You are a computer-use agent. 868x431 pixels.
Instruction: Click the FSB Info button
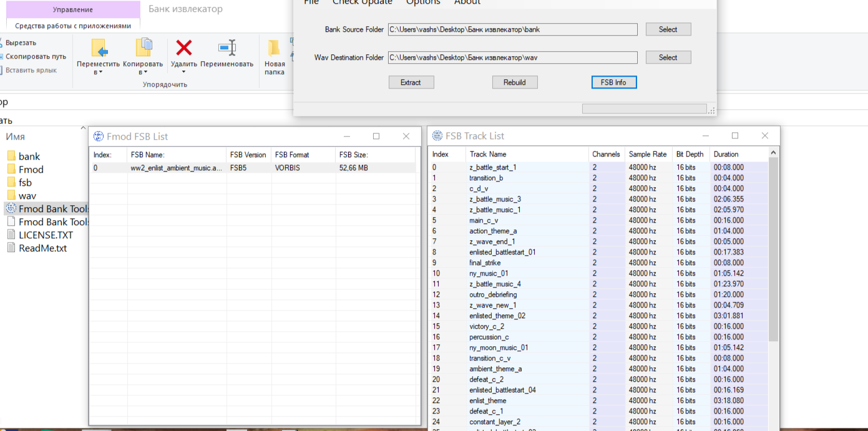click(613, 82)
